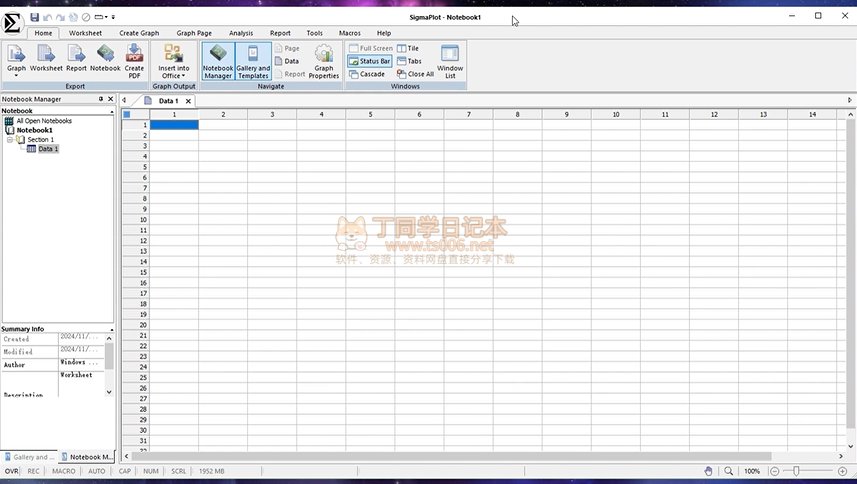Toggle the Gallery and Templates pane

[x=253, y=60]
